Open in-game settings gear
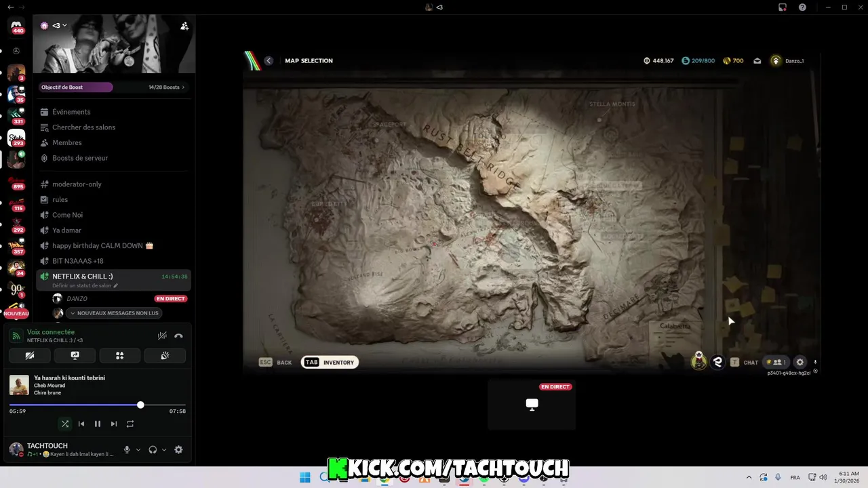868x488 pixels. pyautogui.click(x=800, y=363)
